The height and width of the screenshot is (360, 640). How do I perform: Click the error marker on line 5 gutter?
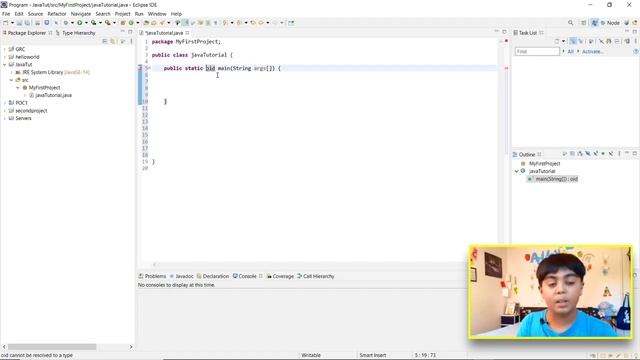140,68
